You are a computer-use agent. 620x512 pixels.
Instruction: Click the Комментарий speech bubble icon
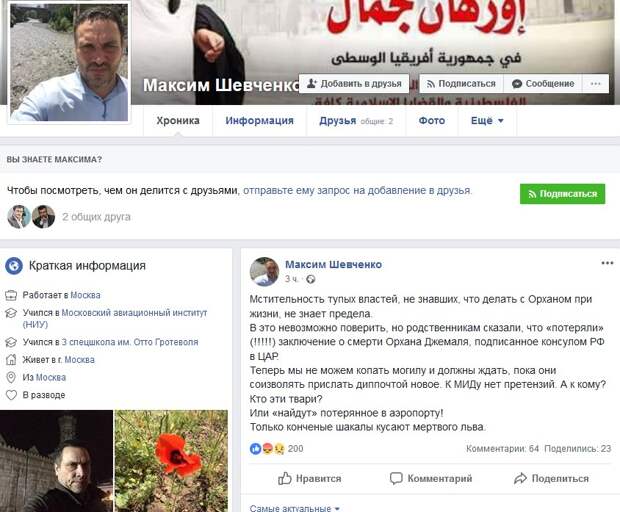396,478
